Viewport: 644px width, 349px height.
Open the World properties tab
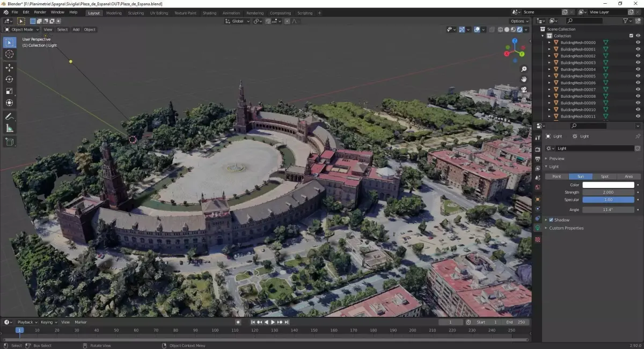[x=538, y=187]
